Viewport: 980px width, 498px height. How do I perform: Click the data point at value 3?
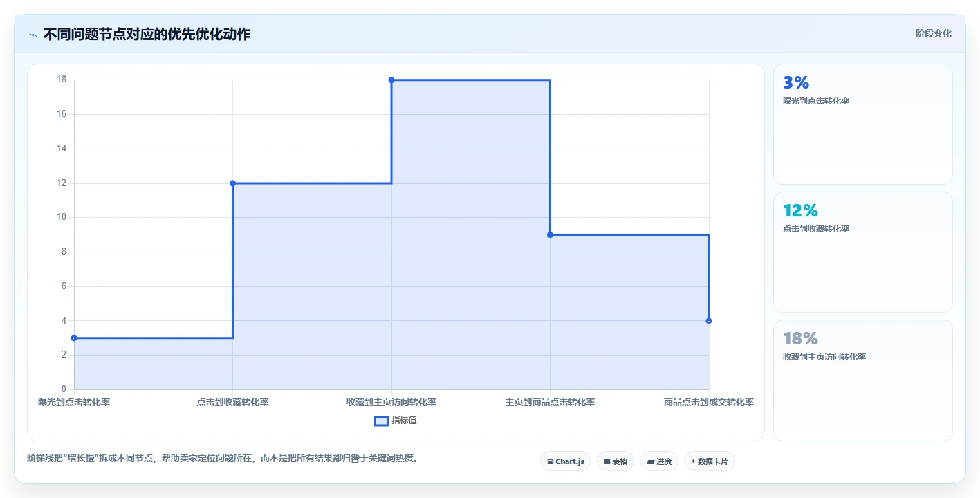pyautogui.click(x=74, y=338)
